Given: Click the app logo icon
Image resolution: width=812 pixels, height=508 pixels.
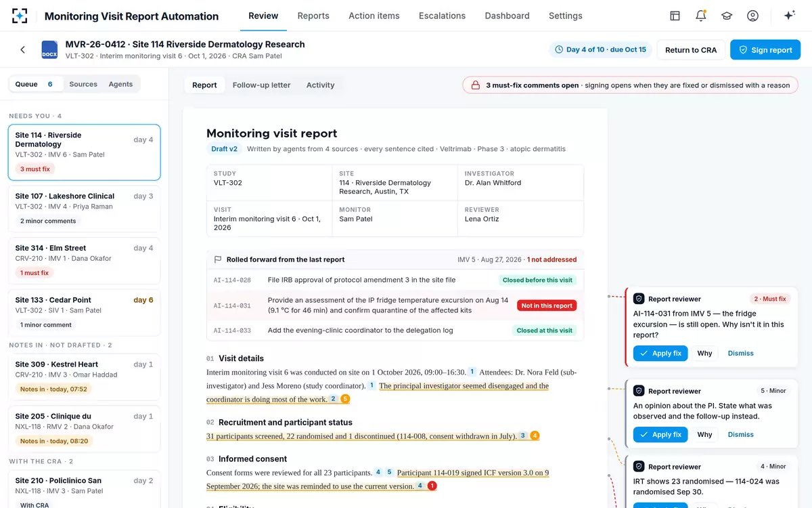Looking at the screenshot, I should [x=20, y=16].
